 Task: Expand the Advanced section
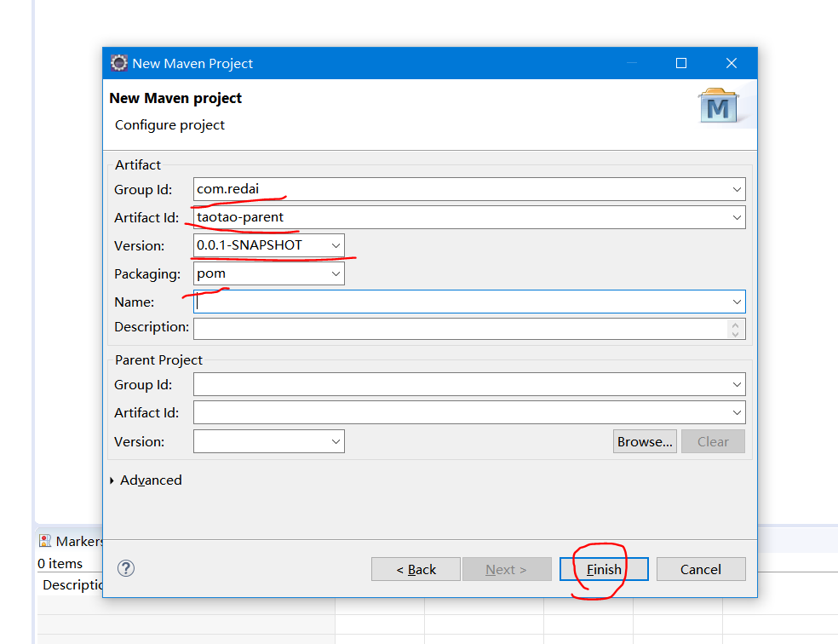point(112,480)
